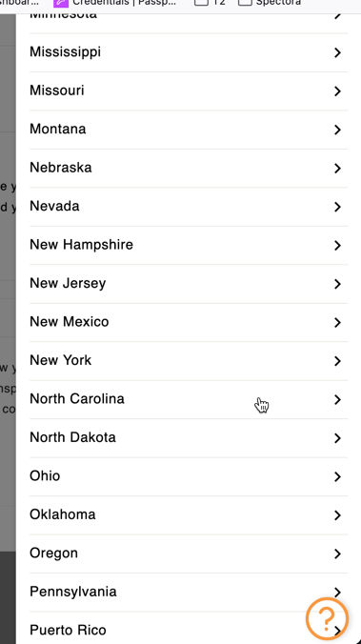361x644 pixels.
Task: Click the Credentials Passport bookmark icon
Action: point(61,3)
